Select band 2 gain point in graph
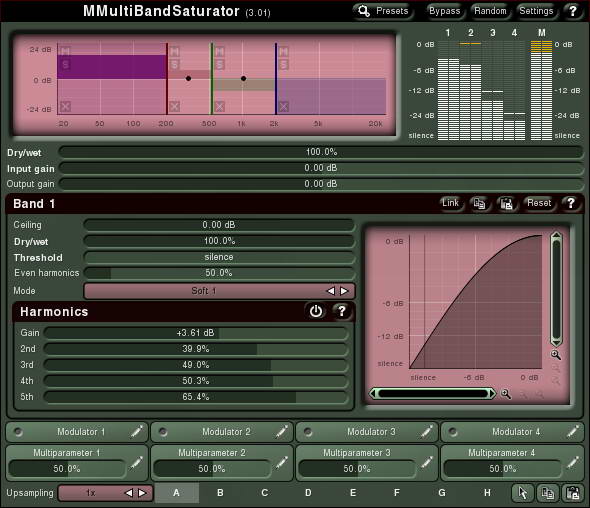Image resolution: width=590 pixels, height=508 pixels. 188,78
